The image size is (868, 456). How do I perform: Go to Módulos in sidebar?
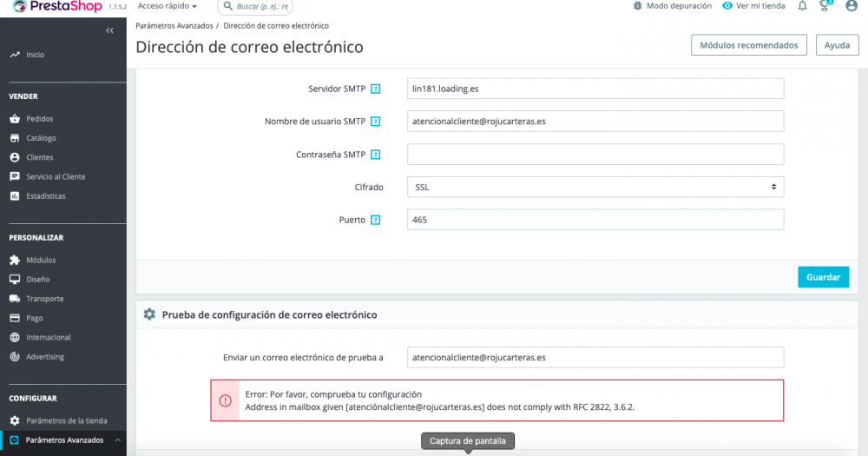(41, 260)
